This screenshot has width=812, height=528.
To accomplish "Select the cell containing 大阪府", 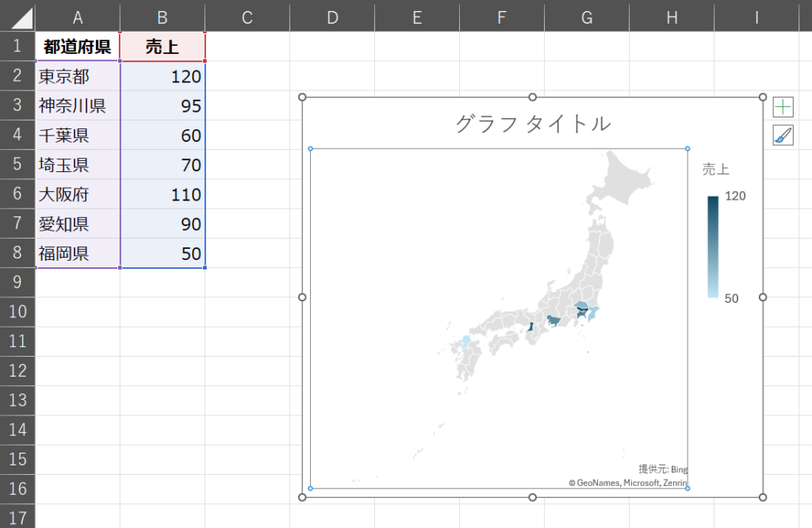I will point(78,194).
